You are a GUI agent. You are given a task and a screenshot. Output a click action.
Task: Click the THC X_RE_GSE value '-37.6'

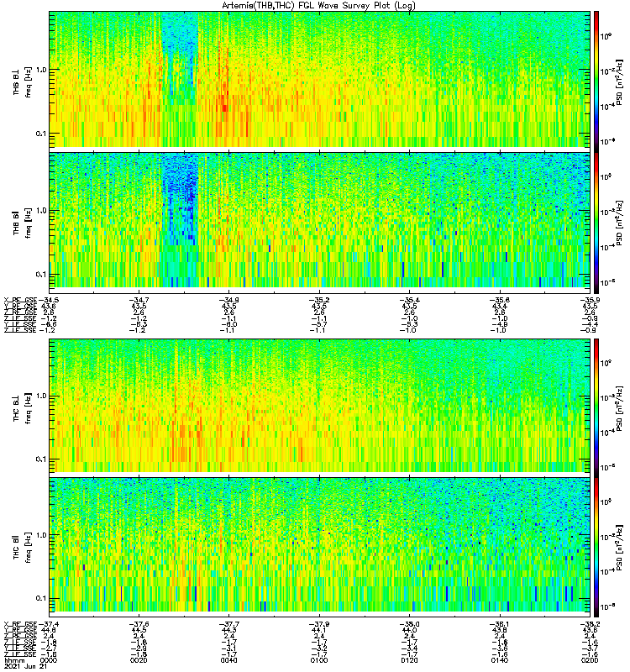[139, 624]
